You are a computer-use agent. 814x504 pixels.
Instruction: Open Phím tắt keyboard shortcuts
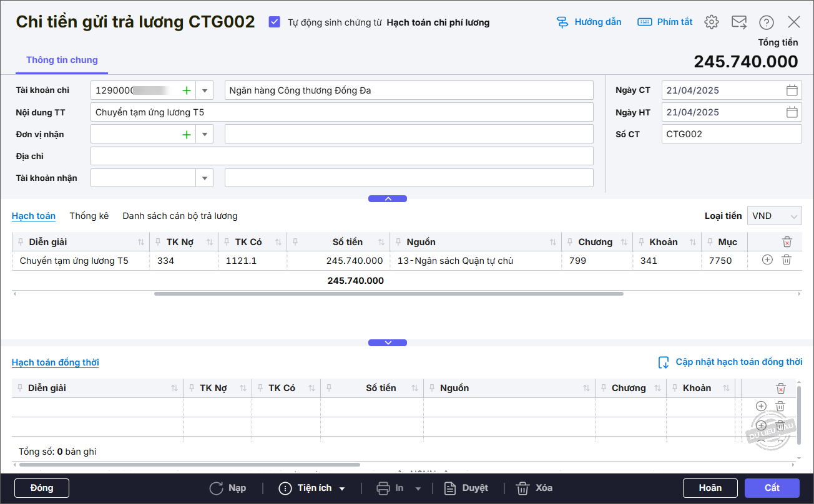[x=665, y=22]
